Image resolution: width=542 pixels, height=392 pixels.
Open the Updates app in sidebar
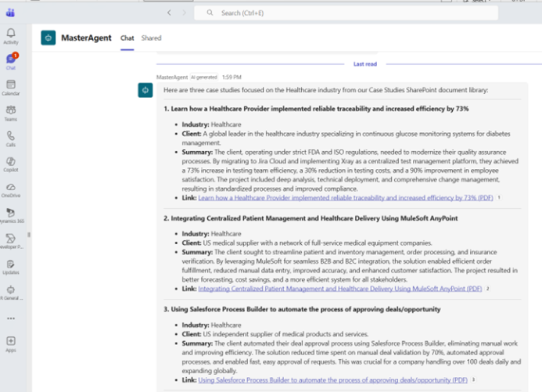pyautogui.click(x=11, y=265)
